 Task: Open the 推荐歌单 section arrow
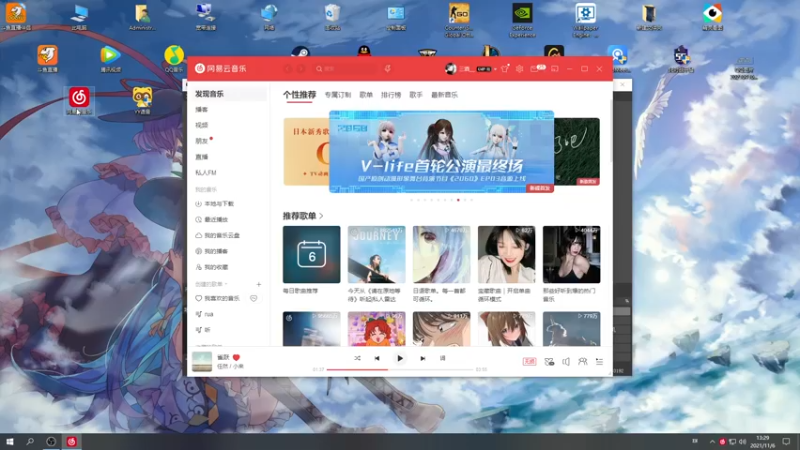coord(321,216)
